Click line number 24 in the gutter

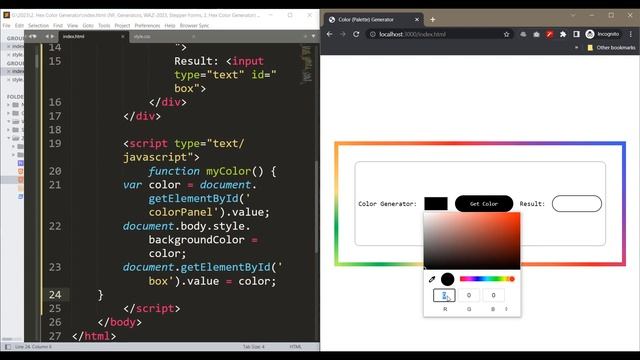point(55,295)
